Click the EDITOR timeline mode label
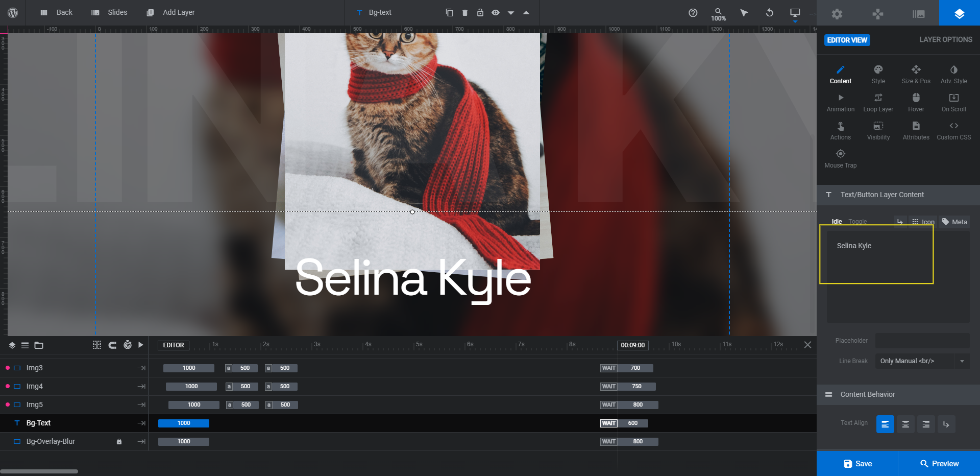The image size is (980, 476). [x=174, y=345]
